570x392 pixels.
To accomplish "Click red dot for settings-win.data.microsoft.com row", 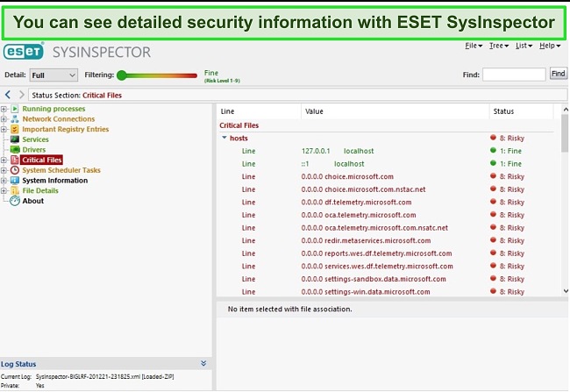I will (x=493, y=291).
